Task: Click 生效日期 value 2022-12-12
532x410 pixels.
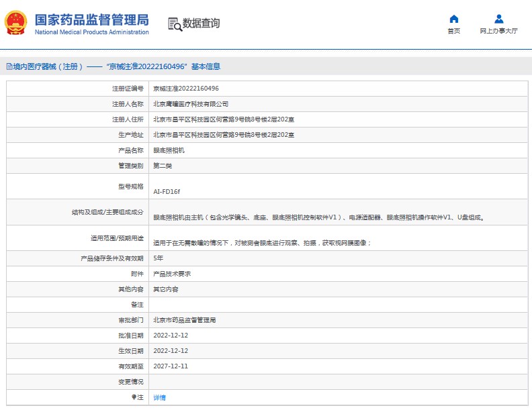Action: 171,351
